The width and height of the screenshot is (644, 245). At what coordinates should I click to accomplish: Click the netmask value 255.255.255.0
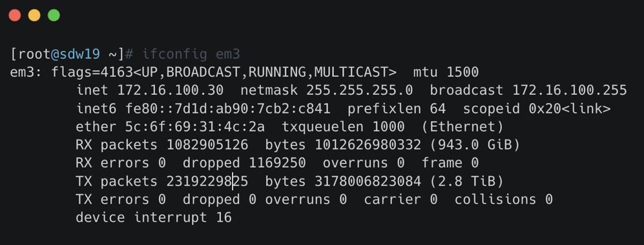point(359,90)
